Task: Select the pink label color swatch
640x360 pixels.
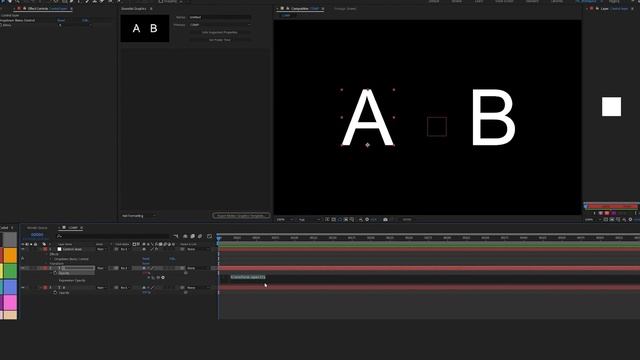Action: tap(10, 303)
